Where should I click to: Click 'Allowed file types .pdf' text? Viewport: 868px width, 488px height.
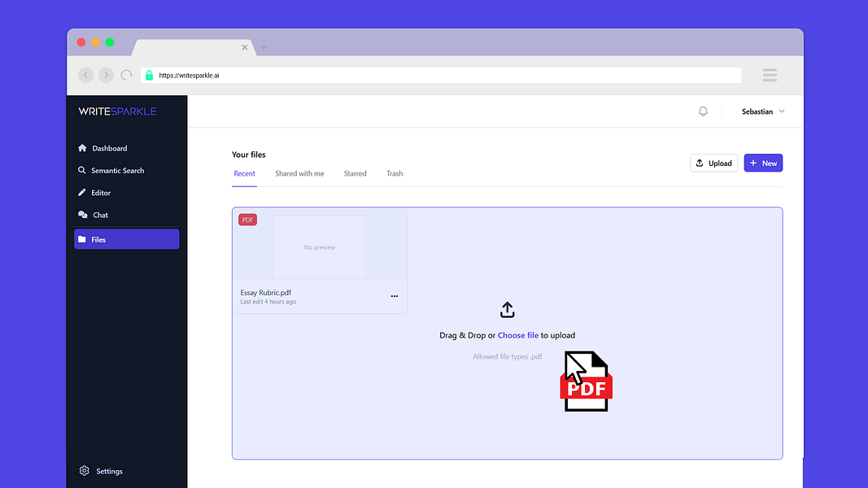(x=507, y=357)
